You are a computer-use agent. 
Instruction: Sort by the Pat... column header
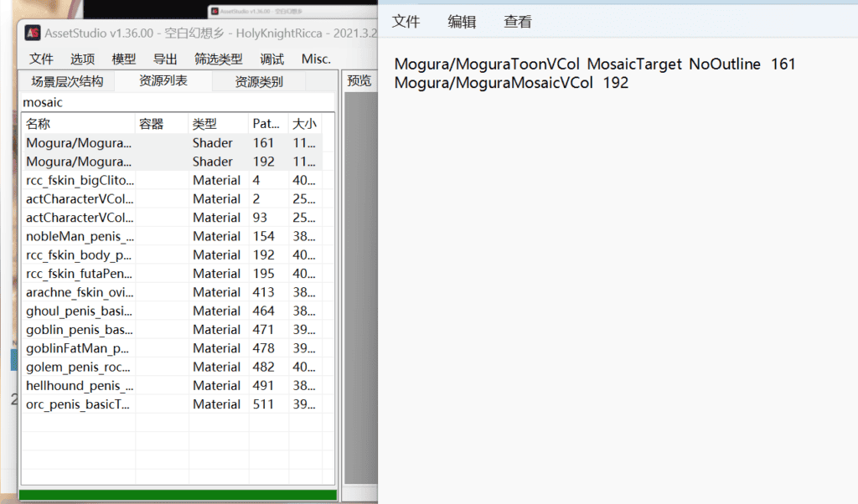point(269,124)
